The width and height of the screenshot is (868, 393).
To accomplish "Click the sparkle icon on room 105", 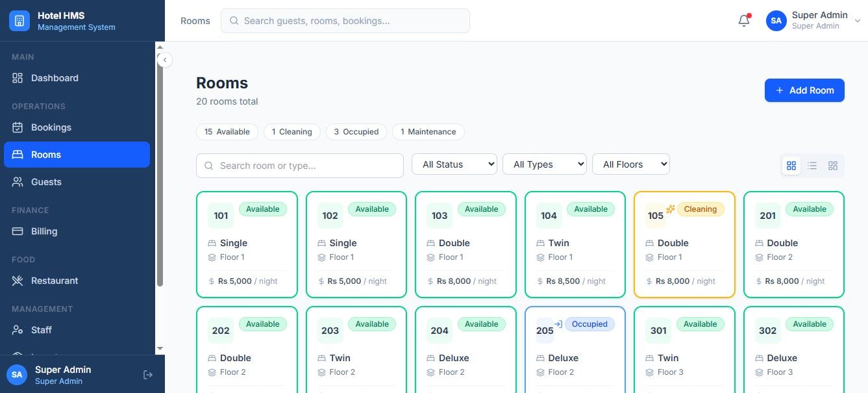I will coord(671,209).
